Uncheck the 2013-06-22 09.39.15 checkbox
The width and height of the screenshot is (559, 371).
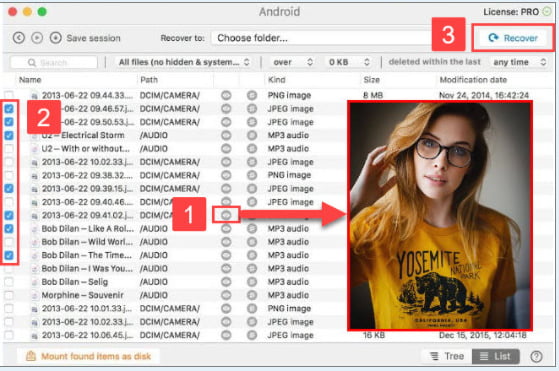click(9, 189)
